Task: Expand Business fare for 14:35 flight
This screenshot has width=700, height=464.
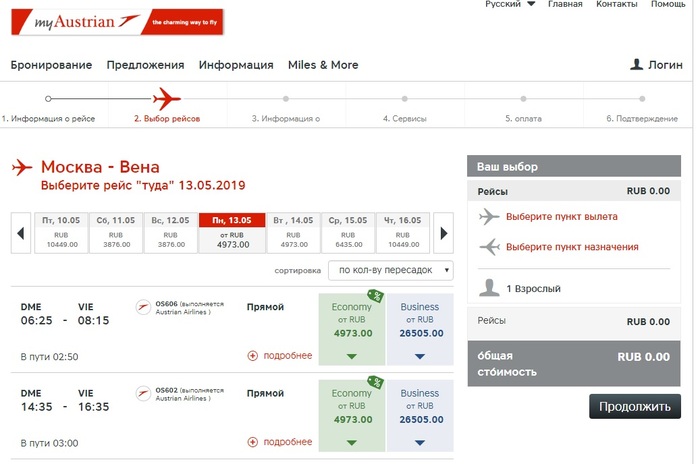Action: 419,442
